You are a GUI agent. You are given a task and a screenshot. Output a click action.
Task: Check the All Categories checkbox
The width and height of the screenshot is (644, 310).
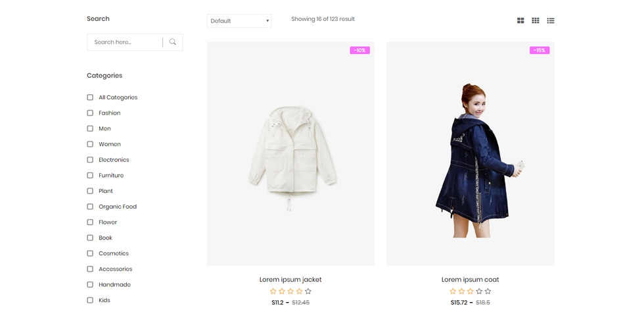(90, 97)
